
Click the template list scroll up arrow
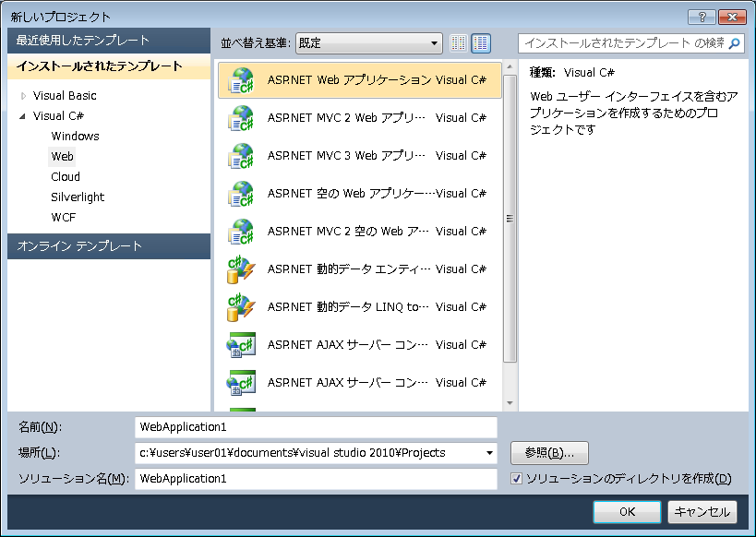pyautogui.click(x=510, y=67)
